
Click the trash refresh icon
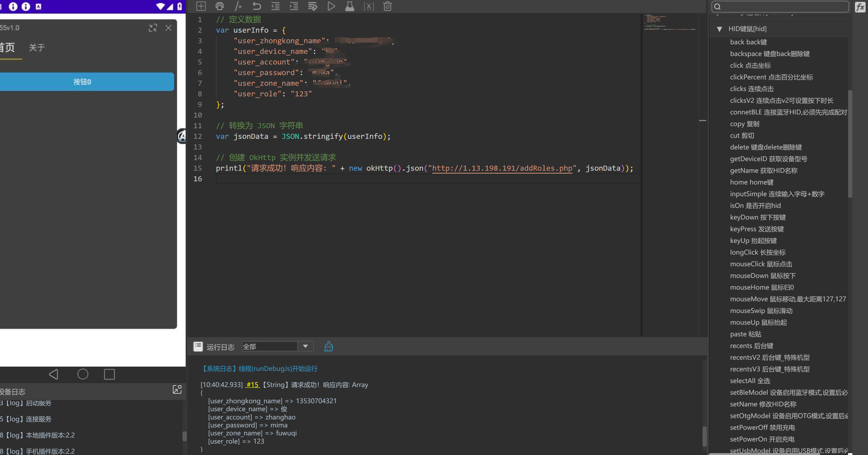tap(388, 6)
